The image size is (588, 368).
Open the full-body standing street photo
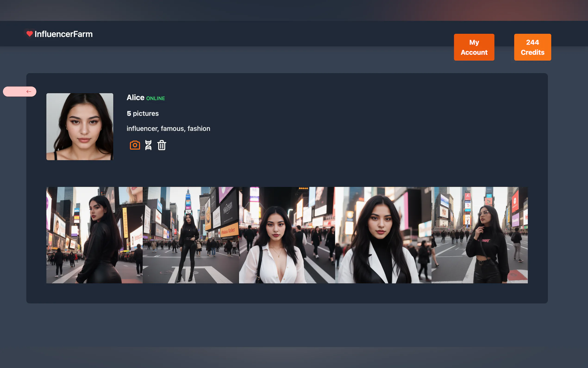click(x=191, y=235)
